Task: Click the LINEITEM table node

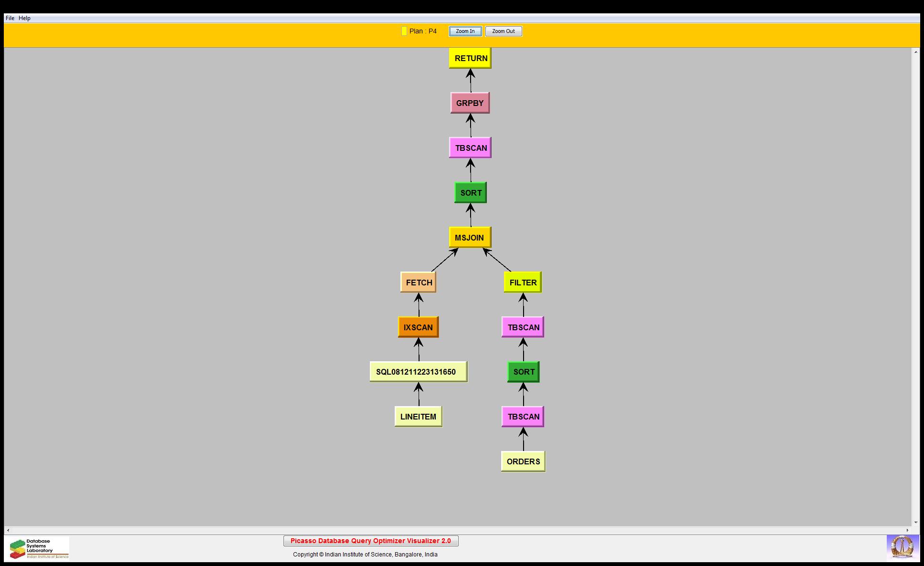Action: tap(418, 417)
